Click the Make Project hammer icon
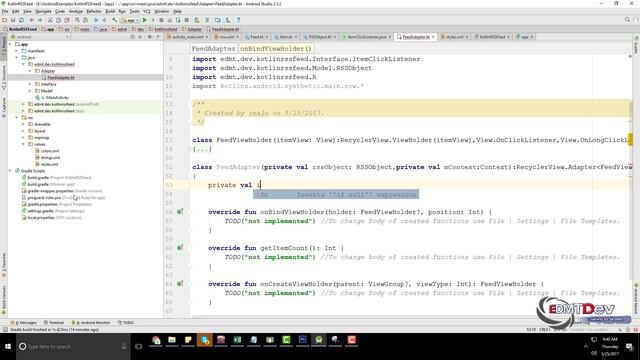 (115, 20)
